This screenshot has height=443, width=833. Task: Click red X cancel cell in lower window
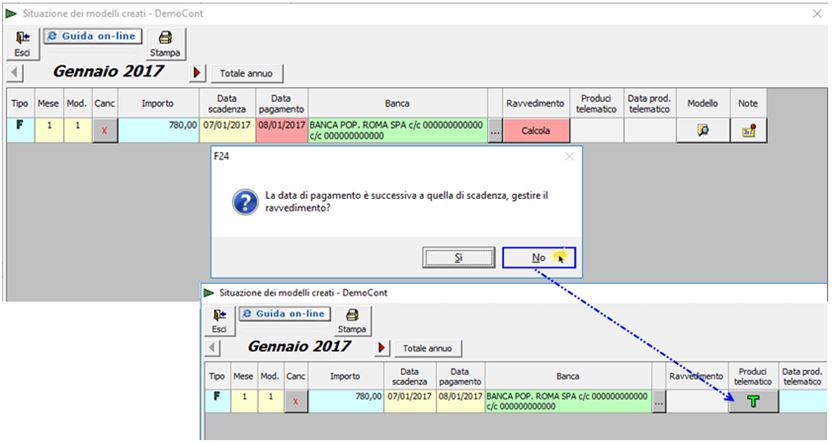click(x=296, y=402)
